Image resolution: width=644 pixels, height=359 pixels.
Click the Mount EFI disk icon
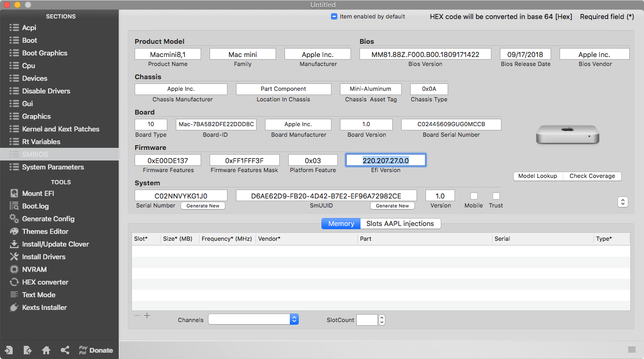coord(14,193)
